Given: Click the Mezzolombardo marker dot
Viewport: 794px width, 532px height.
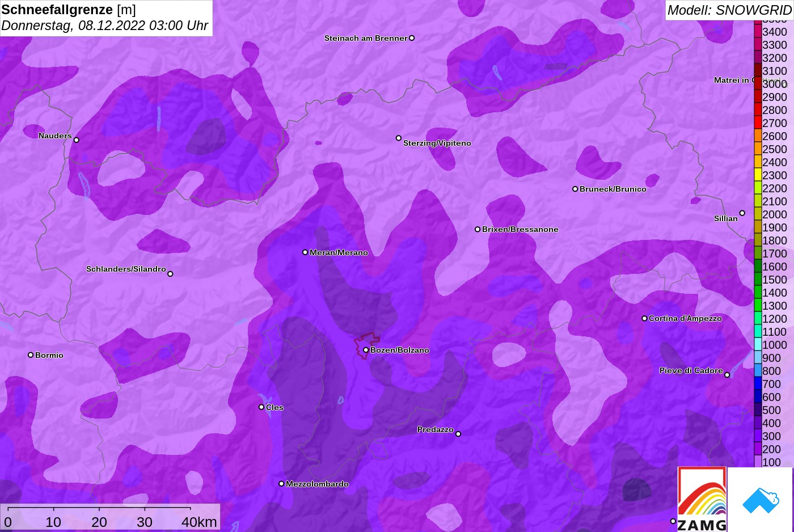Looking at the screenshot, I should [281, 484].
